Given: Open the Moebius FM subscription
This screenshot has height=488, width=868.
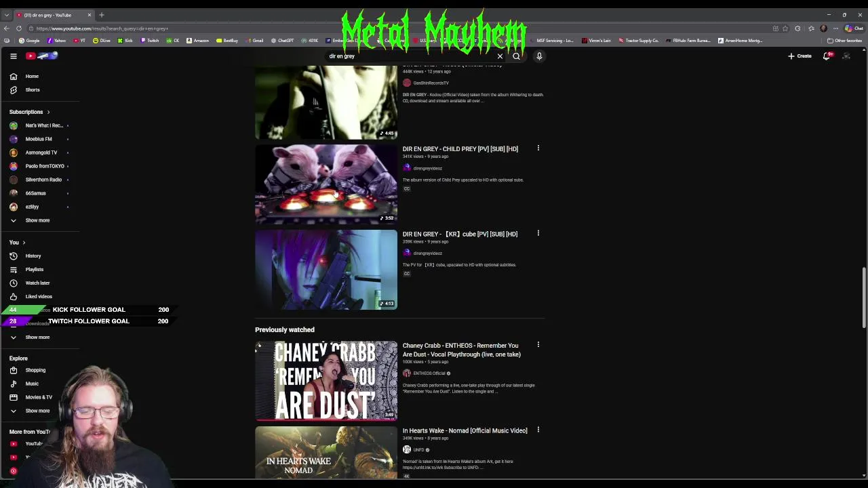Looking at the screenshot, I should click(39, 139).
